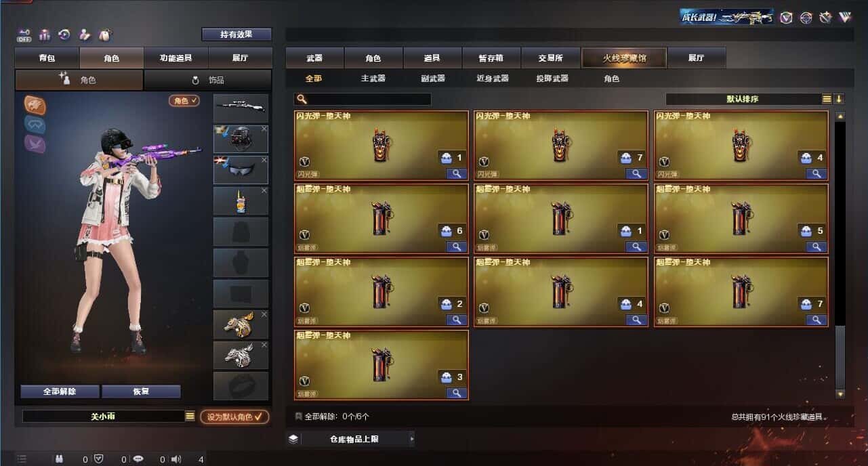Viewport: 868px width, 466px height.
Task: Select the 饰品 accessories tab
Action: click(207, 80)
